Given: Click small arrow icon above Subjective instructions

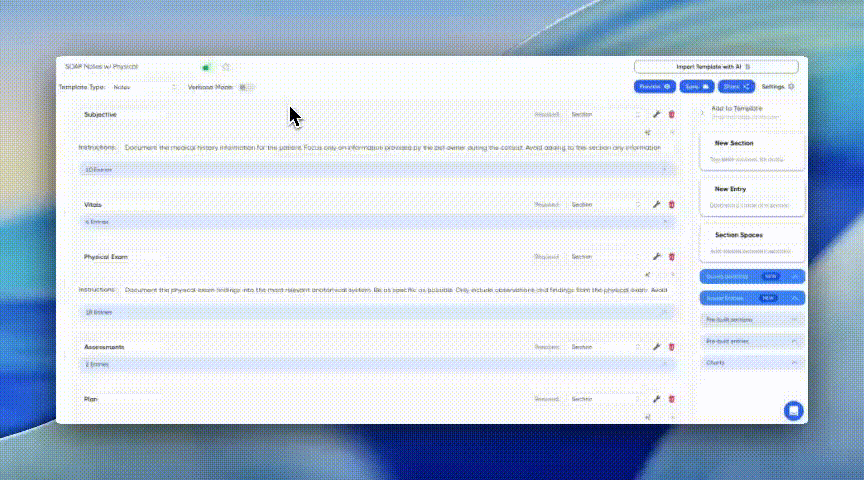Looking at the screenshot, I should pyautogui.click(x=647, y=132).
